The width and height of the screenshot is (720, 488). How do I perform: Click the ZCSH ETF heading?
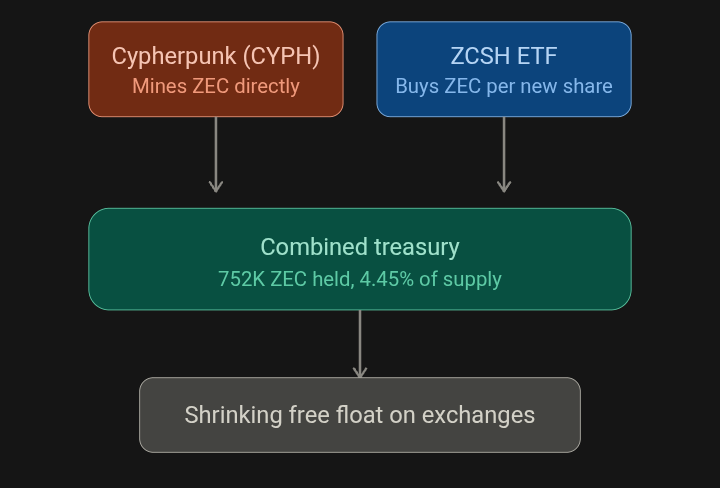pyautogui.click(x=504, y=56)
